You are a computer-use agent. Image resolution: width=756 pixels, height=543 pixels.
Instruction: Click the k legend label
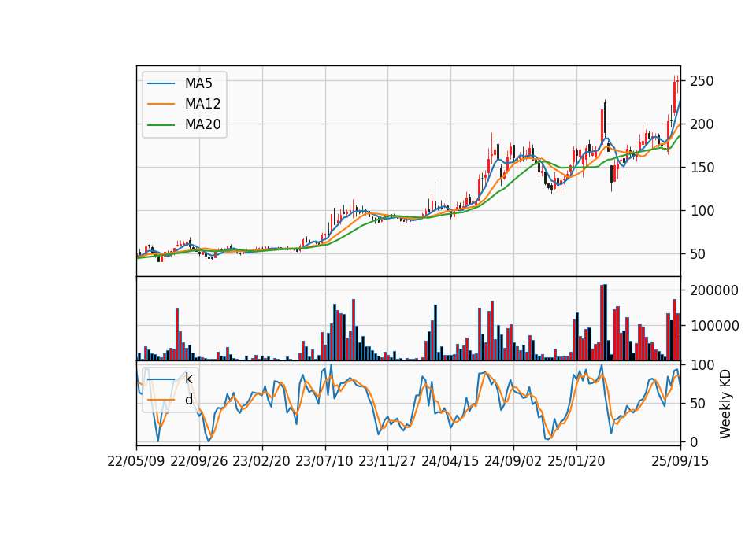(188, 379)
